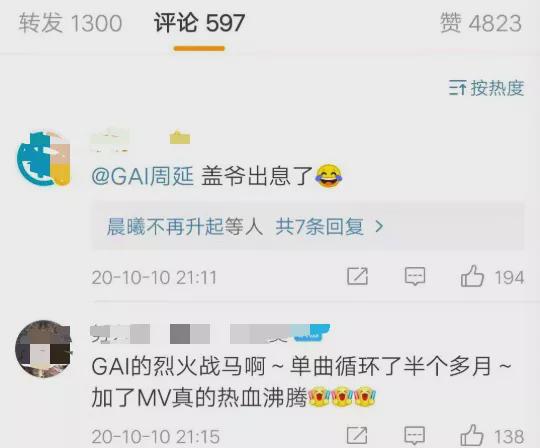Image resolution: width=540 pixels, height=448 pixels.
Task: Tap reply bubble icon on second comment
Action: [414, 436]
